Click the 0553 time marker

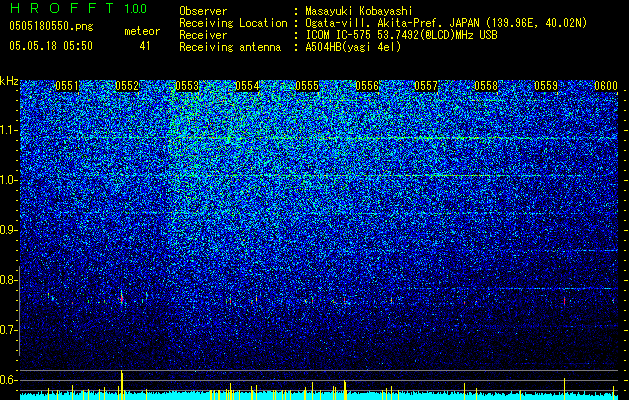[x=187, y=86]
